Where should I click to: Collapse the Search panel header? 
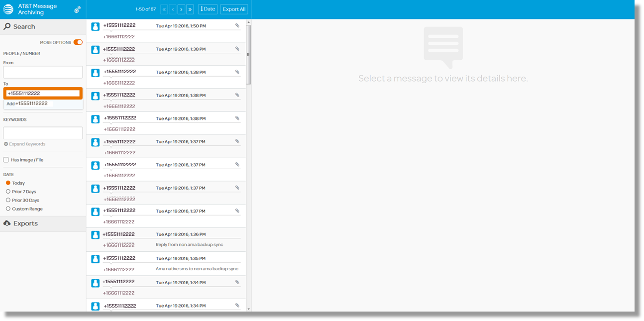coord(43,26)
